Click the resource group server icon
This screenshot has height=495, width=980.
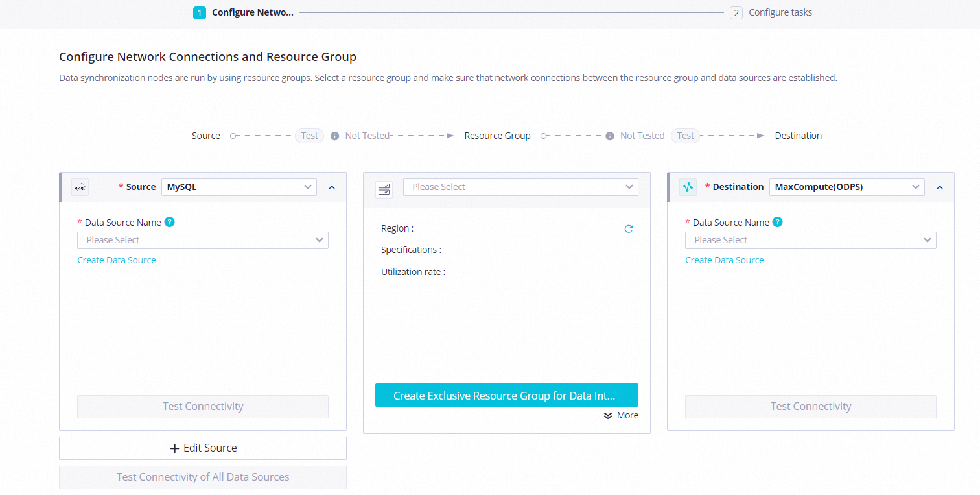click(384, 189)
